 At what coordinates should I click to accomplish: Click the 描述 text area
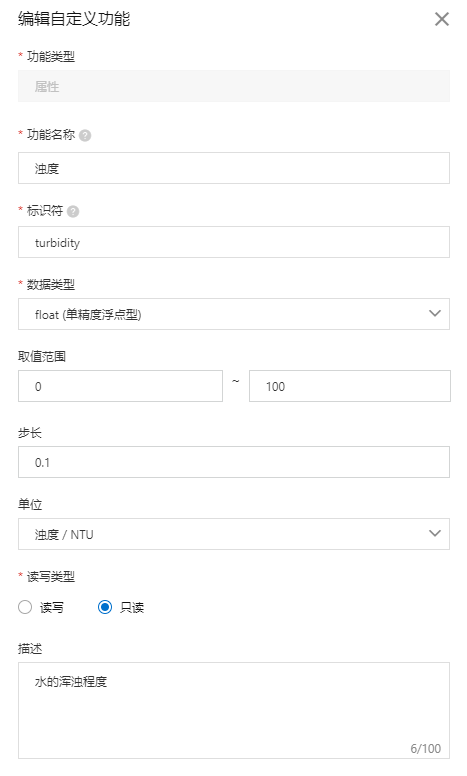(234, 711)
